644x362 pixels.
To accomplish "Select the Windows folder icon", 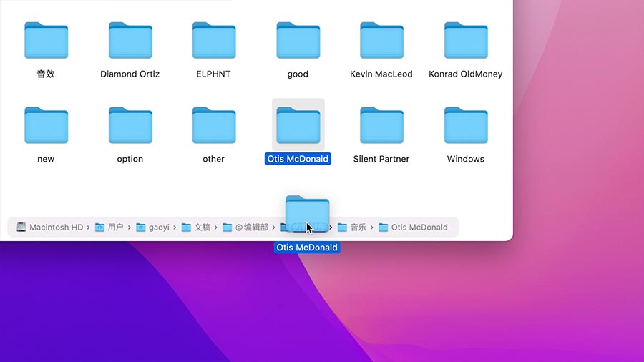I will point(465,126).
